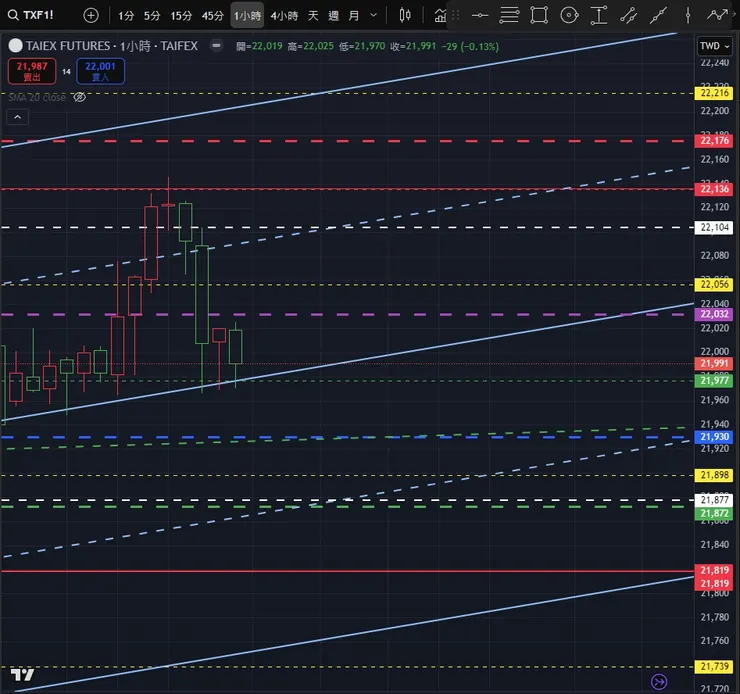740x694 pixels.
Task: Select the white 22,104 price label
Action: (714, 228)
